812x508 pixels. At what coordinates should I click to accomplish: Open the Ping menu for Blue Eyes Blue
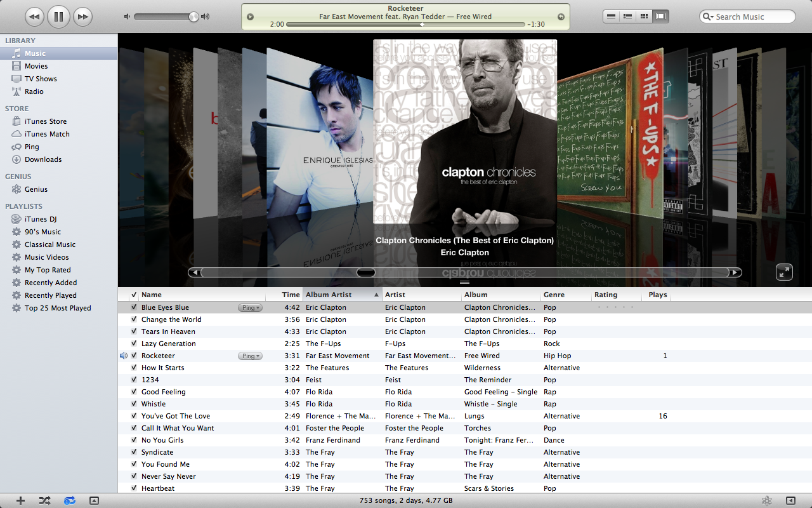(250, 307)
